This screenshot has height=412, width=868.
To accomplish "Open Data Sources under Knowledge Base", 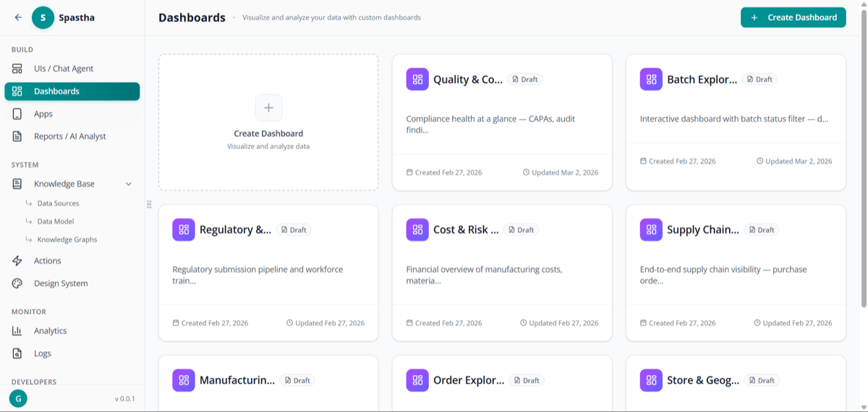I will 58,203.
